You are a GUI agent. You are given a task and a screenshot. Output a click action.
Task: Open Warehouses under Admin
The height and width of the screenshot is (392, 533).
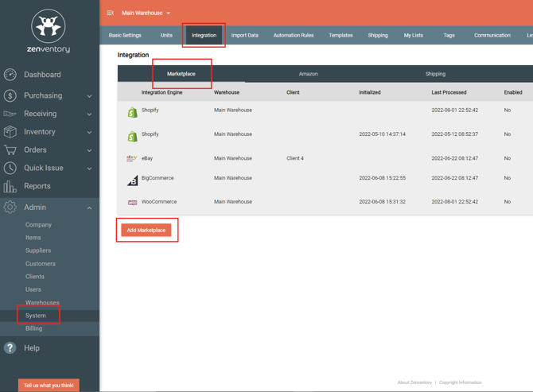[x=42, y=302]
